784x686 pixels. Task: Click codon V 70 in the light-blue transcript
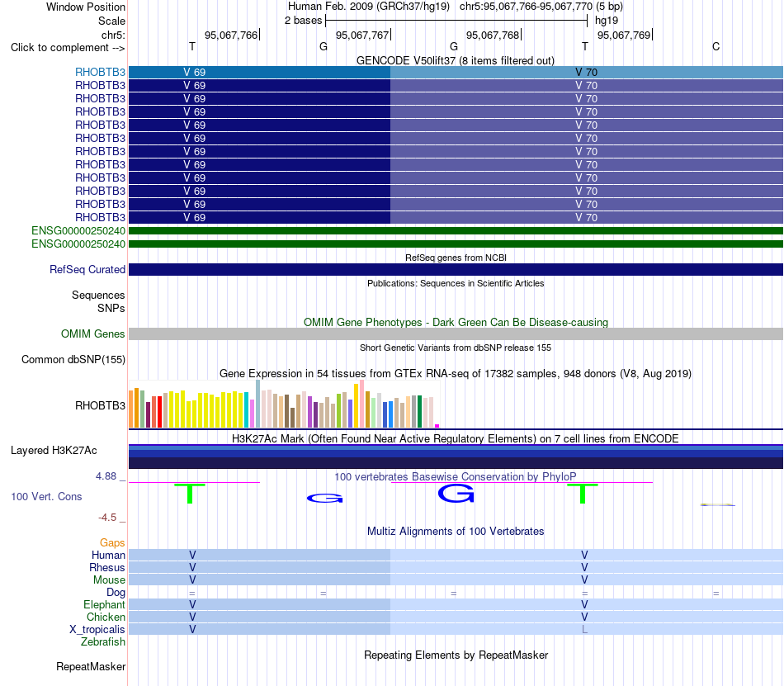coord(586,72)
